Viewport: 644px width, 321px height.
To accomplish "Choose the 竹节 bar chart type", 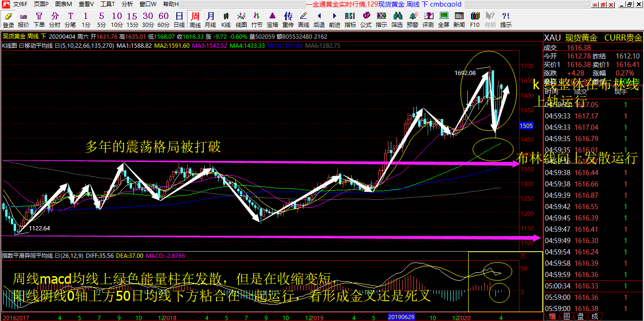I will tap(257, 20).
